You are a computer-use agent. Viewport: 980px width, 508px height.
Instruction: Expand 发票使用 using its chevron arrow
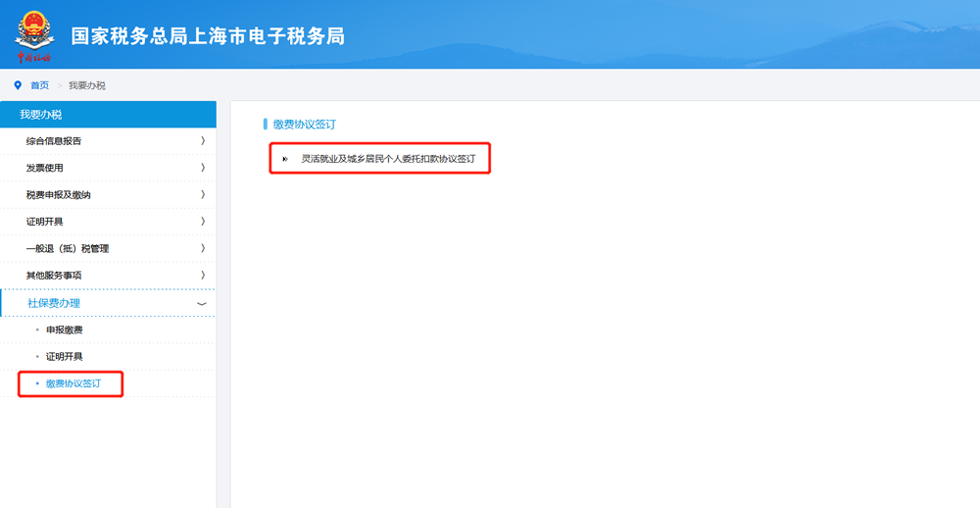point(202,168)
